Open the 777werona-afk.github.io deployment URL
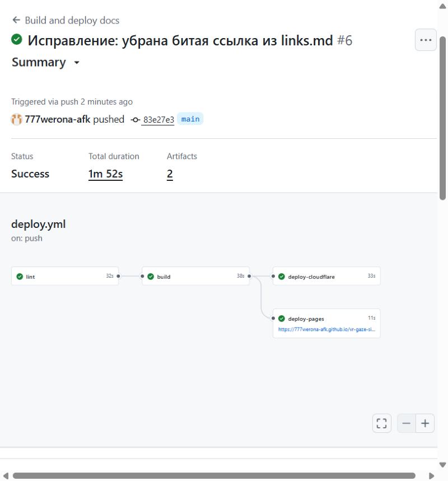The image size is (448, 481). point(326,329)
